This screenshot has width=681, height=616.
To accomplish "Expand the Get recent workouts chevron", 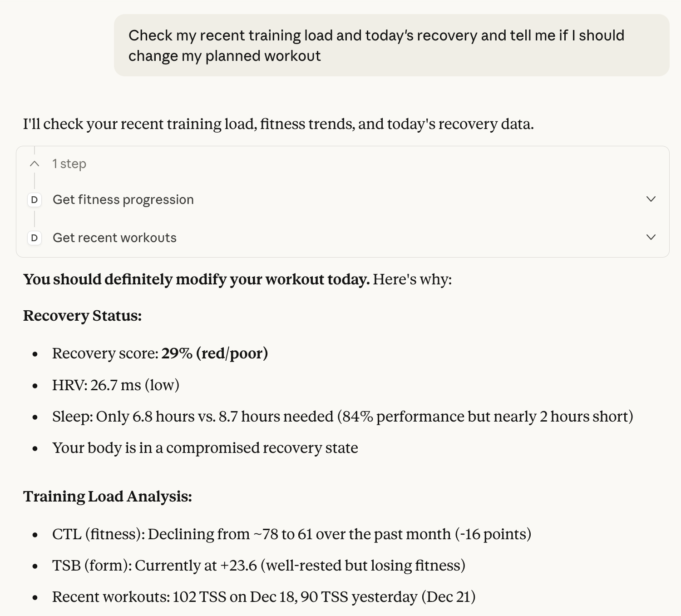I will click(651, 237).
